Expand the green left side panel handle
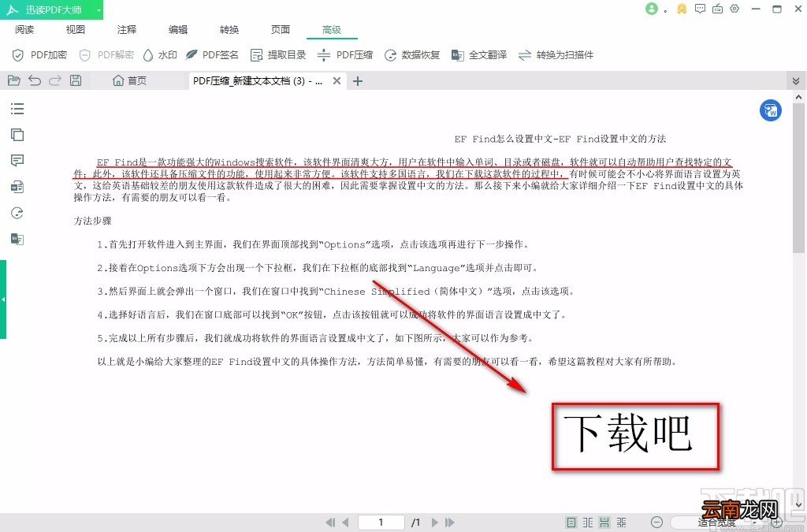Viewport: 807px width, 532px height. [x=3, y=299]
